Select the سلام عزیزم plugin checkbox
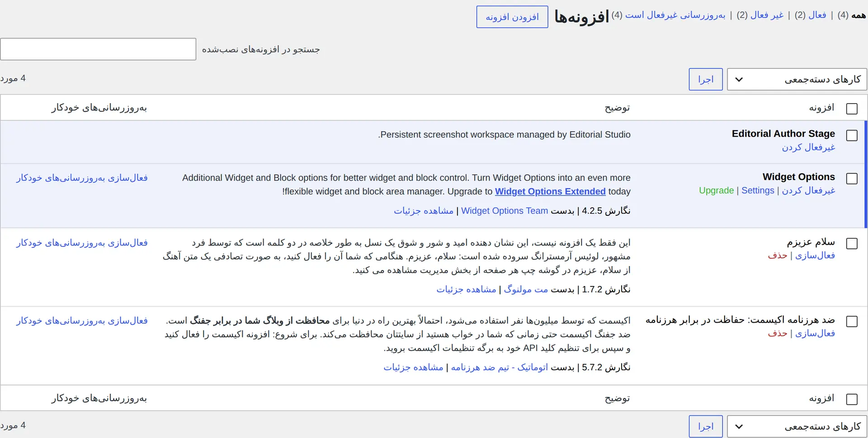The height and width of the screenshot is (438, 868). click(x=852, y=243)
